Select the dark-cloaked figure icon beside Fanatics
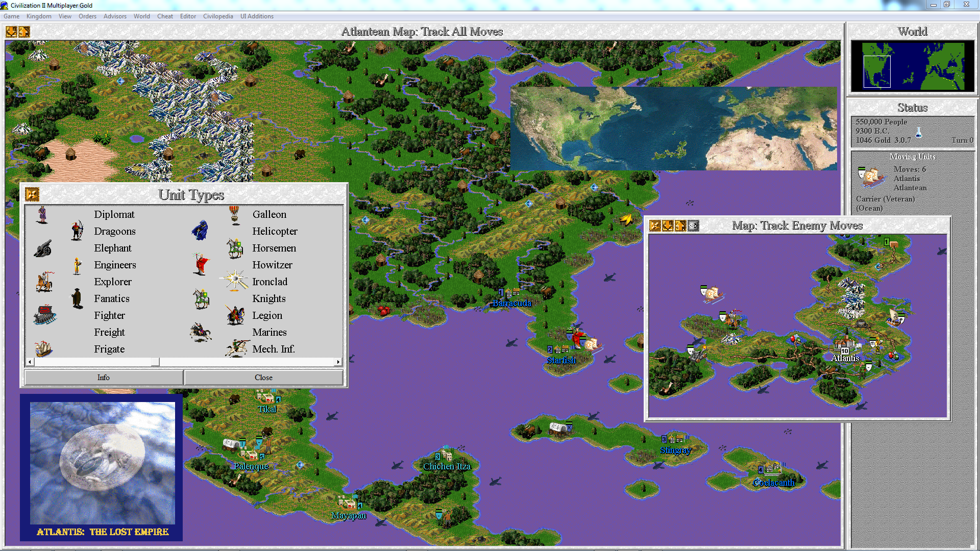Screen dimensions: 980x551 click(x=77, y=298)
